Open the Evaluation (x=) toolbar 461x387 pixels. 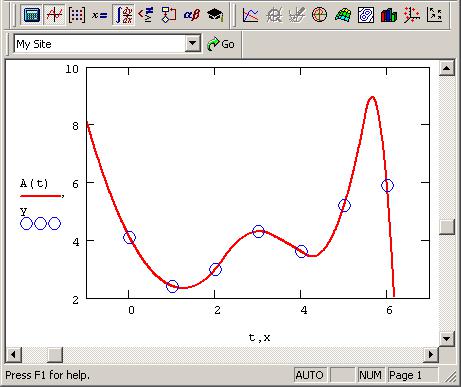point(100,14)
